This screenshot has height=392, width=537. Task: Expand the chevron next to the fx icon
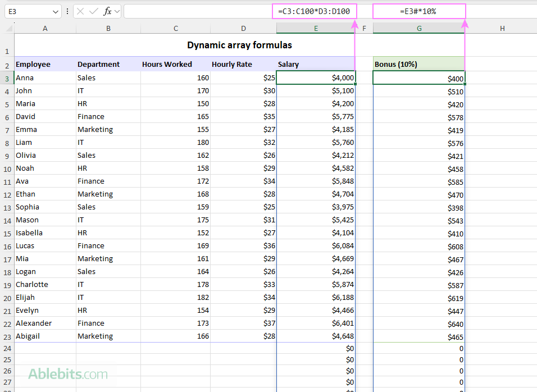tap(116, 11)
